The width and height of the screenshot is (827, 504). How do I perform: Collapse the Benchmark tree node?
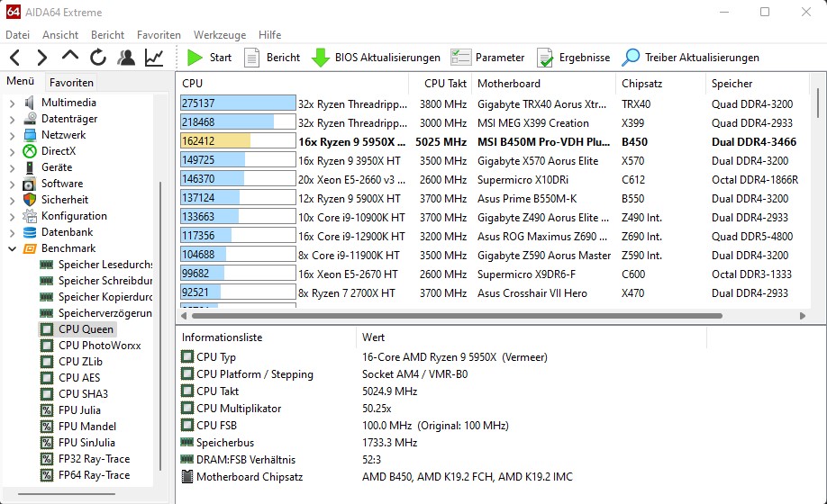coord(12,248)
